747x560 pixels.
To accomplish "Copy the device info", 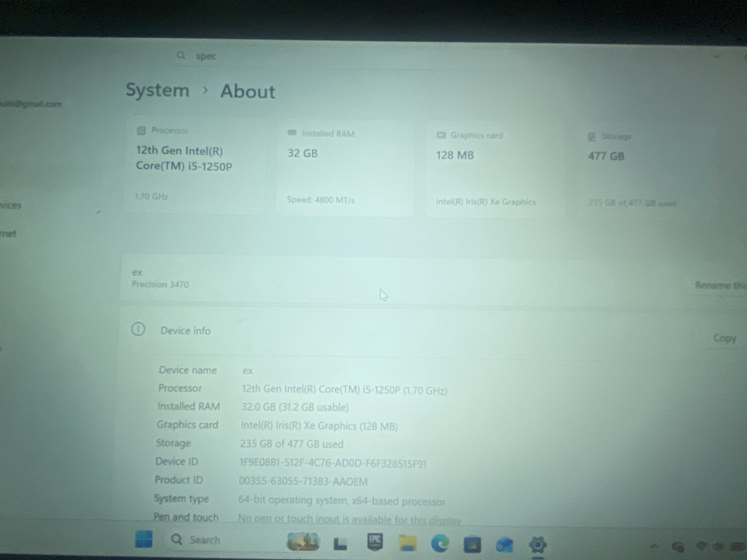I will pos(725,338).
